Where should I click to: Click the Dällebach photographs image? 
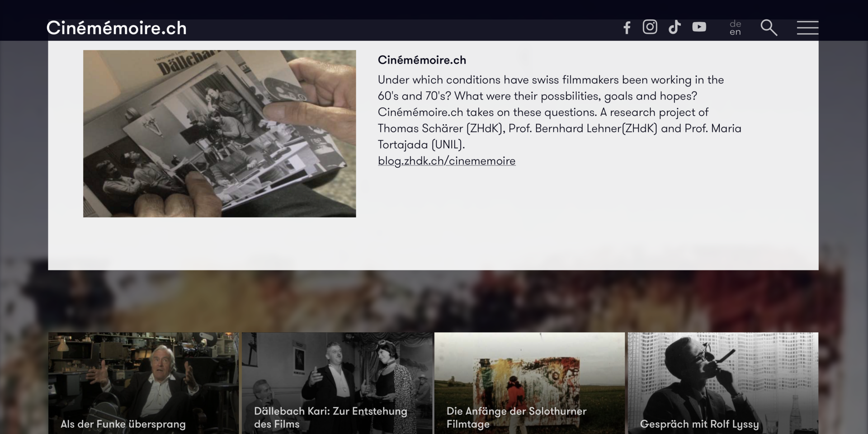coord(219,133)
